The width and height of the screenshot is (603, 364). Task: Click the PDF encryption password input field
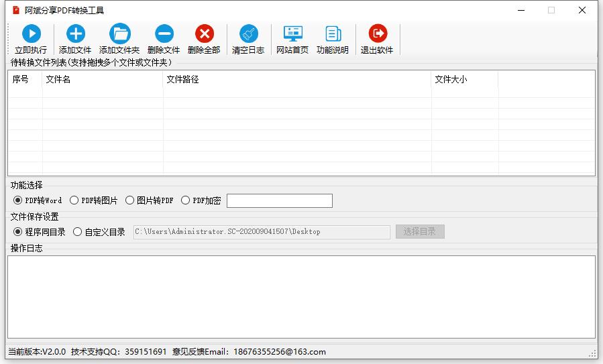click(x=279, y=200)
